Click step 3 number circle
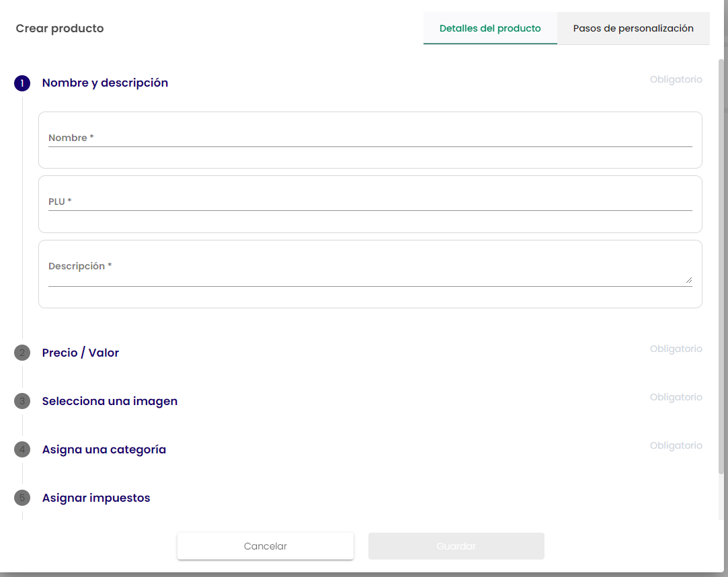Viewport: 728px width, 577px height. pyautogui.click(x=22, y=401)
